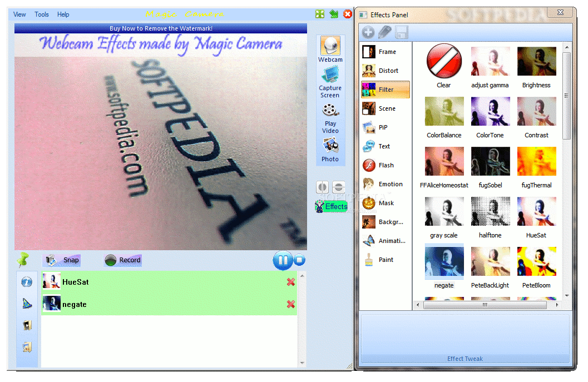Viewport: 588px width, 382px height.
Task: Open the View menu
Action: [19, 14]
